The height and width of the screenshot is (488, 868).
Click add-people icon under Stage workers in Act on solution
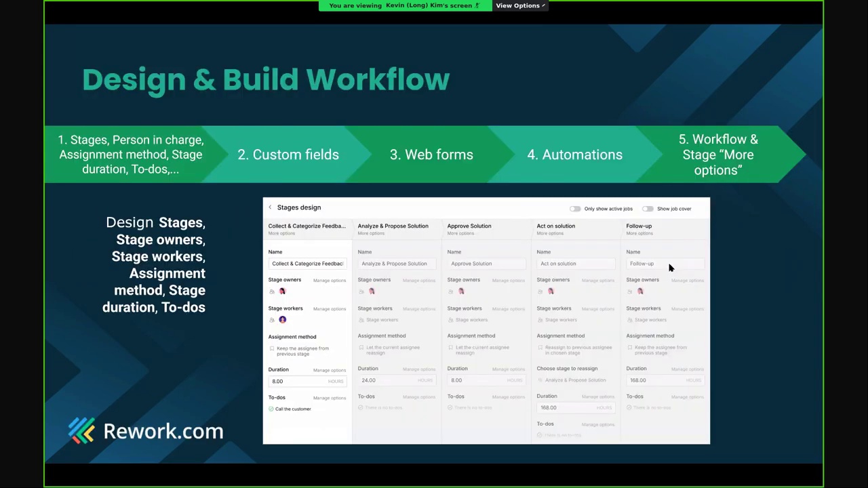[540, 320]
